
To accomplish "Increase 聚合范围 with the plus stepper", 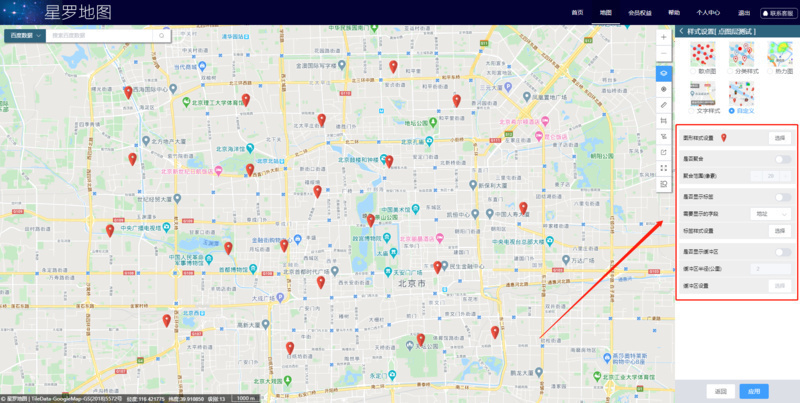I will 785,177.
